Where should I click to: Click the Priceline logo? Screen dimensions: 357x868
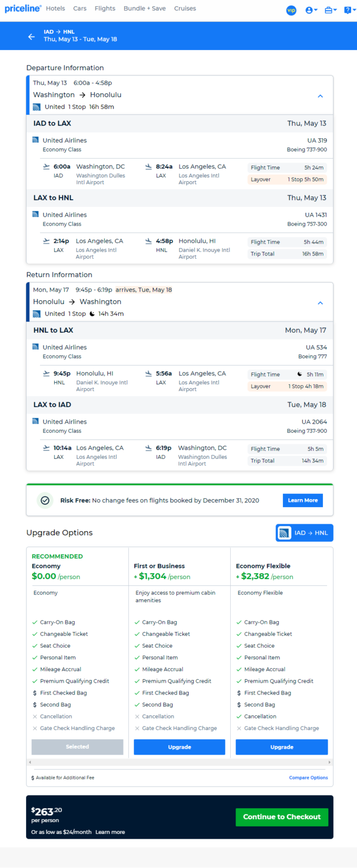pyautogui.click(x=23, y=9)
